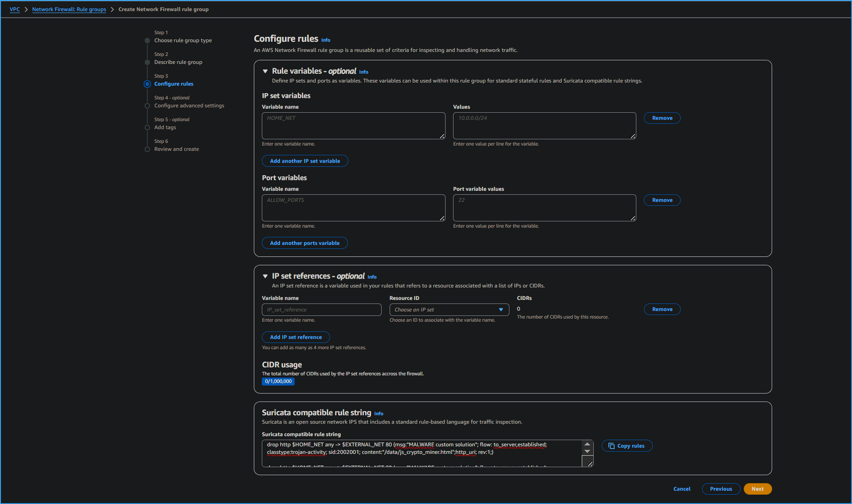The width and height of the screenshot is (852, 504).
Task: Click the resize grip of the Suricata rule string box
Action: pos(589,463)
